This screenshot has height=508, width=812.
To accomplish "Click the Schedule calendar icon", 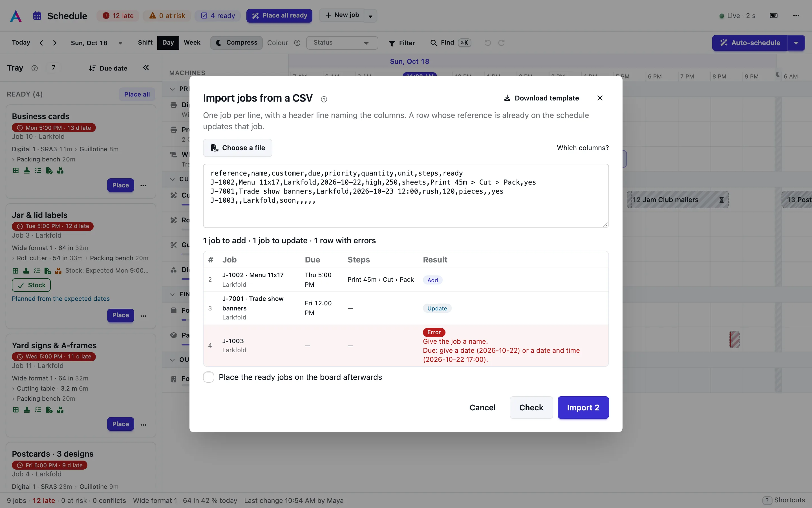I will pos(37,16).
